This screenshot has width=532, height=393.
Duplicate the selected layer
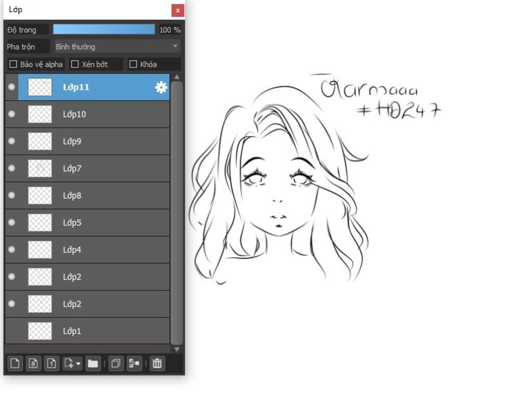[116, 363]
